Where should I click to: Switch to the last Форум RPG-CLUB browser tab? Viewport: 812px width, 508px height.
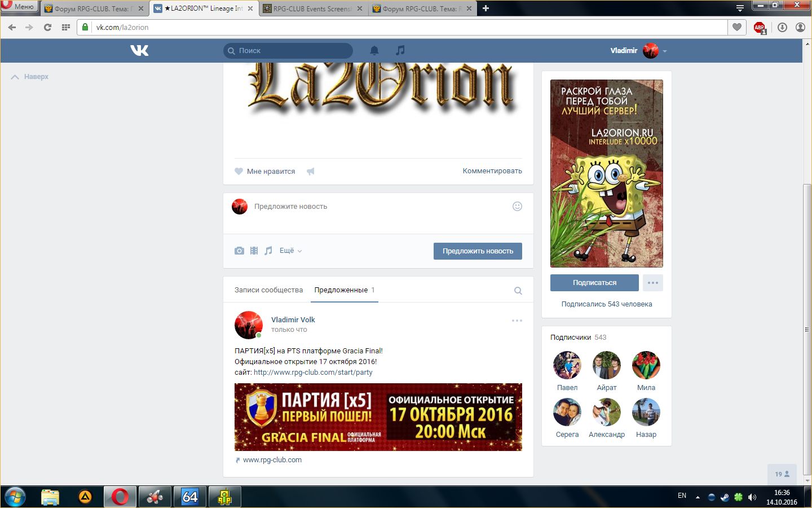point(423,8)
